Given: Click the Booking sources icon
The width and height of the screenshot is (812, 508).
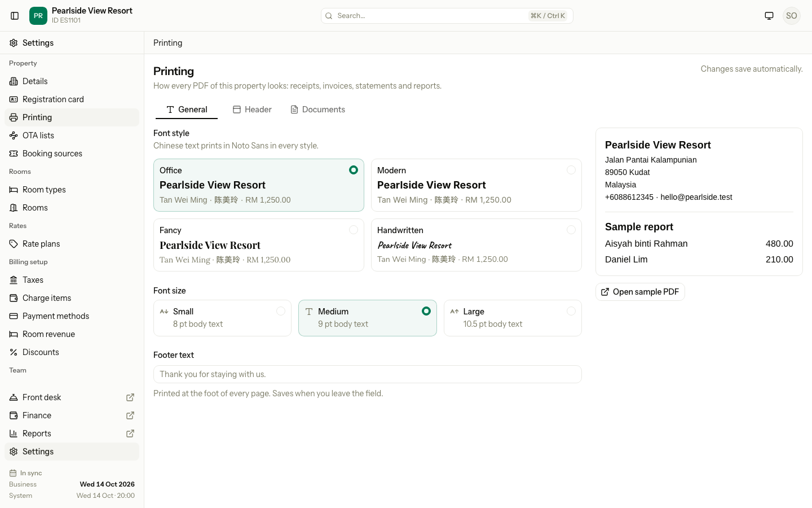Looking at the screenshot, I should coord(14,154).
